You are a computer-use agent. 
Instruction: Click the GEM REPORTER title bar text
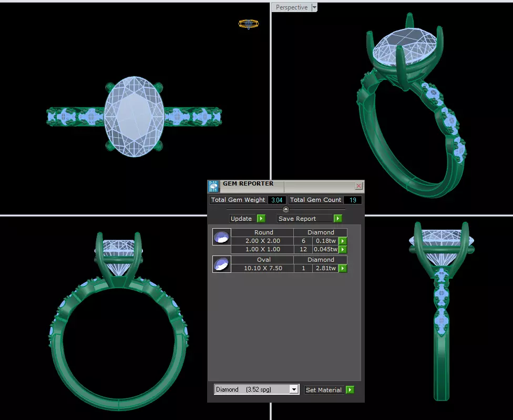(x=248, y=183)
